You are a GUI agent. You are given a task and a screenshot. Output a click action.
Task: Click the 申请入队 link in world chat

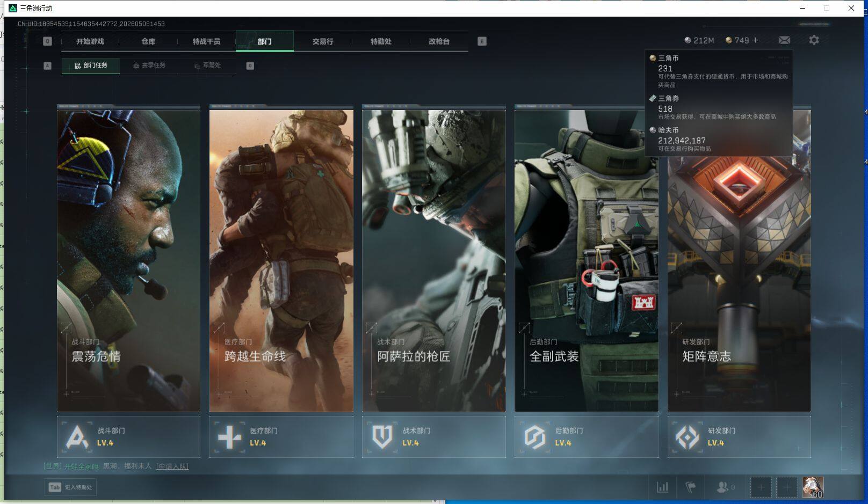(x=172, y=466)
